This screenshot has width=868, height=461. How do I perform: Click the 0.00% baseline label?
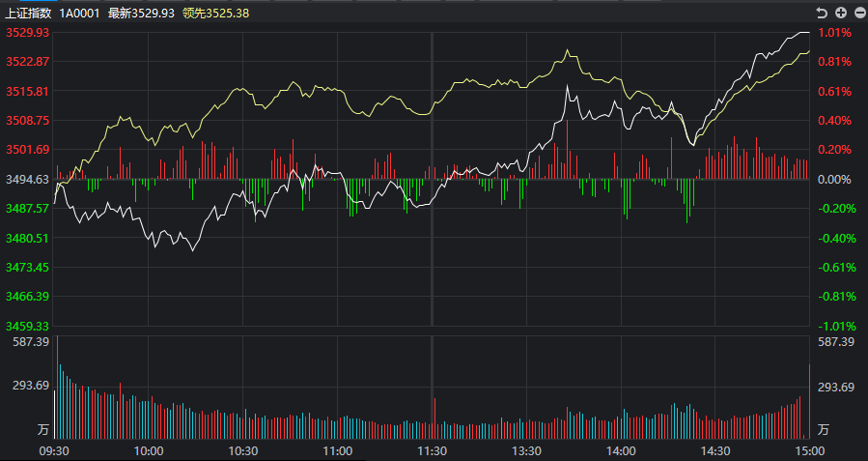click(835, 179)
